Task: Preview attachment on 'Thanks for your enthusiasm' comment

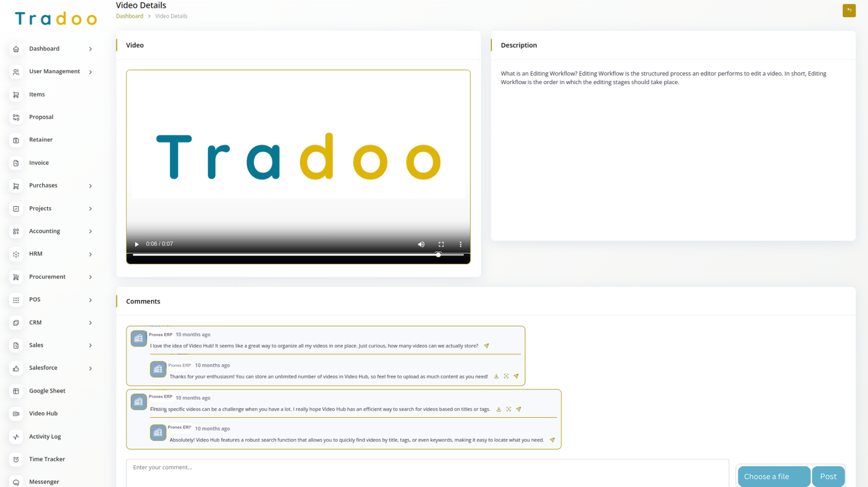Action: 506,376
